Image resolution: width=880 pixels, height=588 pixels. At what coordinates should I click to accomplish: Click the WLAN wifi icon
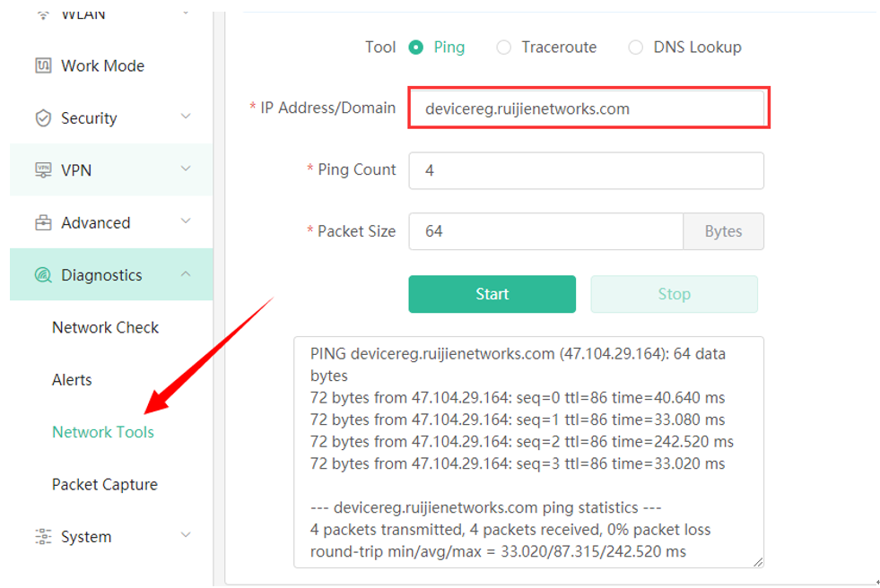pyautogui.click(x=43, y=14)
